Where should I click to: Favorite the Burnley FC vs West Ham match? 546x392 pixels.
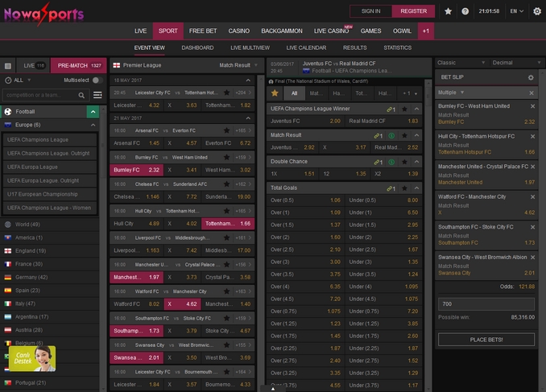point(226,157)
